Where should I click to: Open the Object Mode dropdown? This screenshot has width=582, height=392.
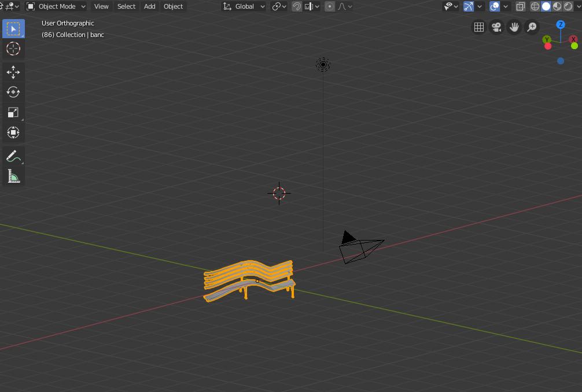click(x=56, y=6)
